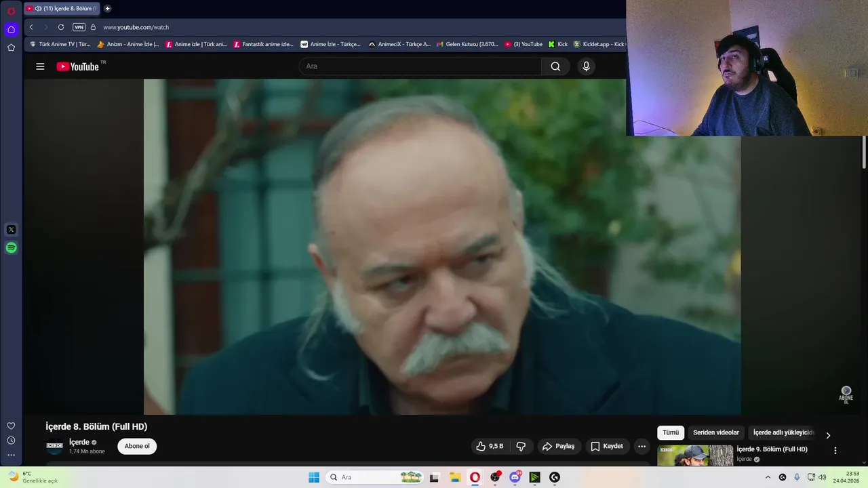Image resolution: width=868 pixels, height=488 pixels.
Task: Open options menu for İçerde 9. Bölüm
Action: click(835, 450)
